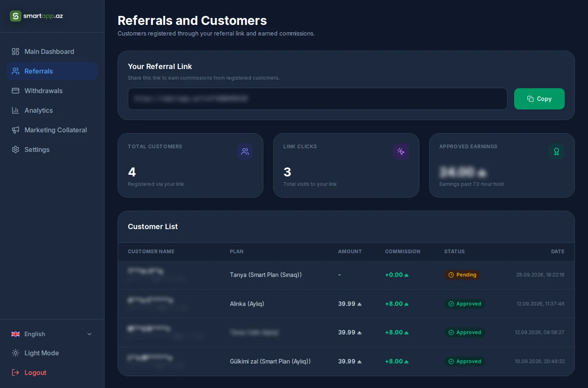Click the plan text 'Alinka (Aylıq)'
Viewport: 588px width, 388px height.
click(247, 304)
